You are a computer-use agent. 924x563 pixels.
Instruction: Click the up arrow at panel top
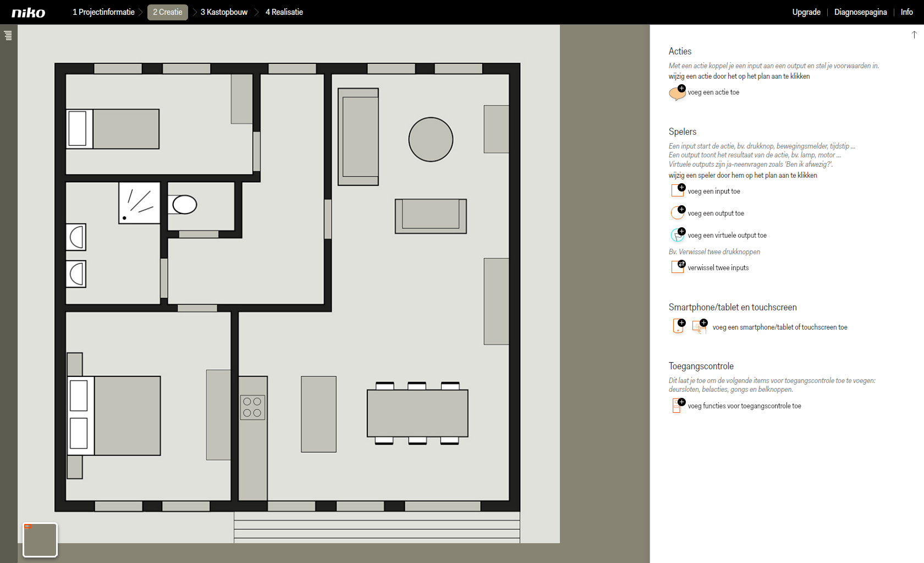tap(914, 35)
